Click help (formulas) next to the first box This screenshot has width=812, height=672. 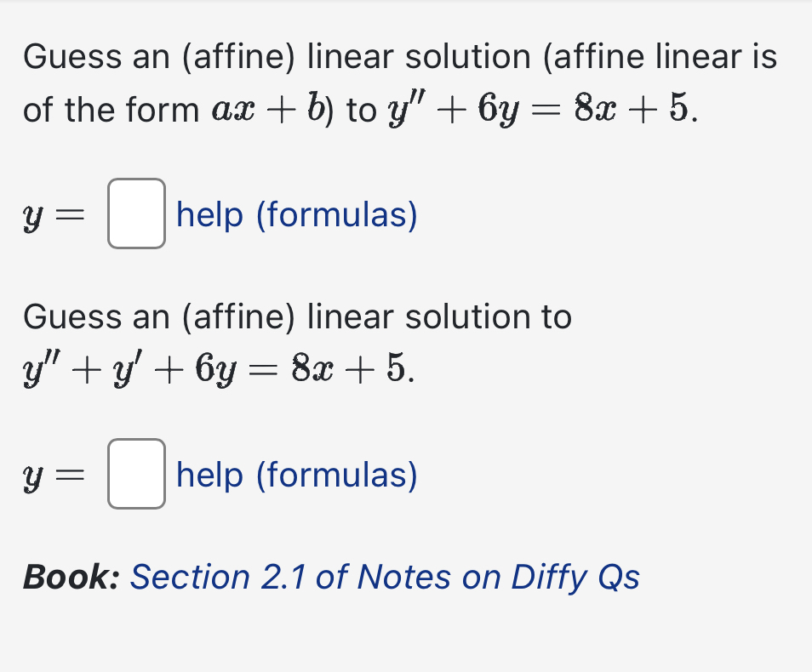click(295, 215)
